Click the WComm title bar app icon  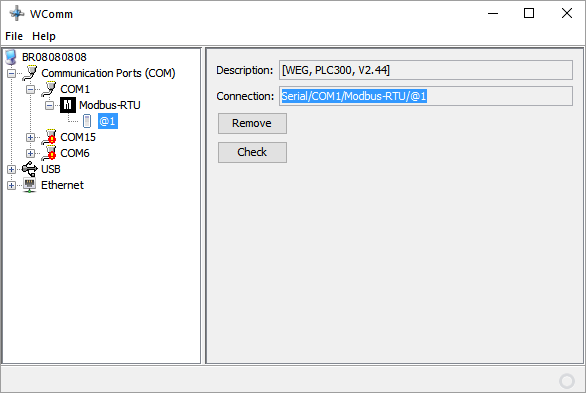(17, 14)
